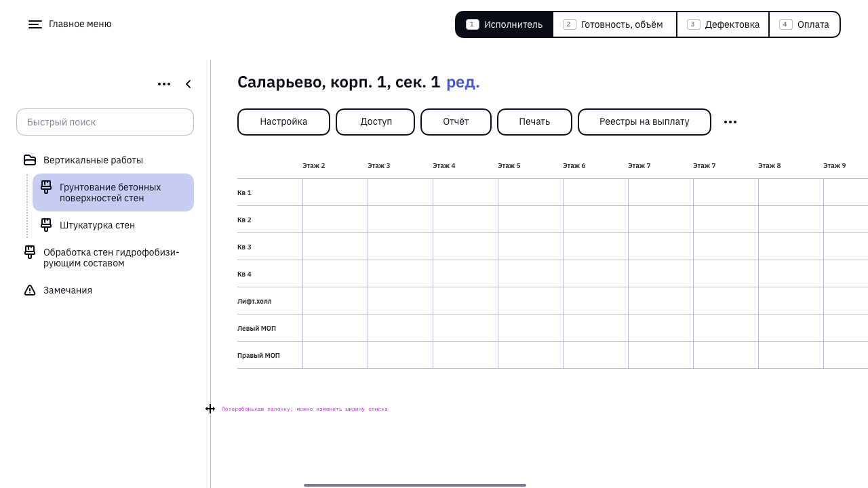Click the Саларьево, корп. 1, сек. 1 title
The height and width of the screenshot is (488, 868).
pos(339,83)
